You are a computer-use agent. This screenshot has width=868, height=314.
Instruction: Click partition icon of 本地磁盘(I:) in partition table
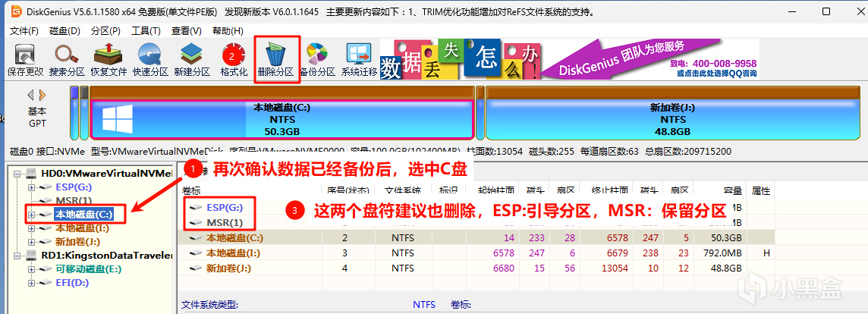point(195,253)
